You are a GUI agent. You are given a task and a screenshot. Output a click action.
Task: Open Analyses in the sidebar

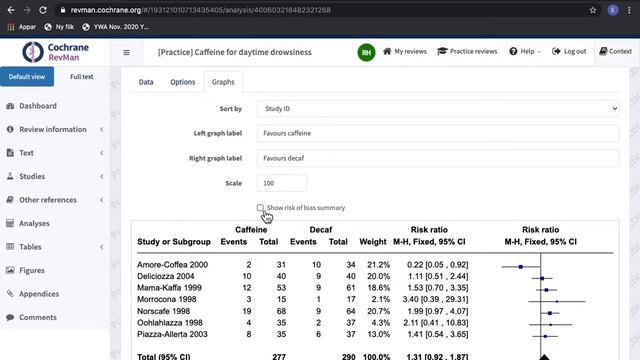coord(34,224)
